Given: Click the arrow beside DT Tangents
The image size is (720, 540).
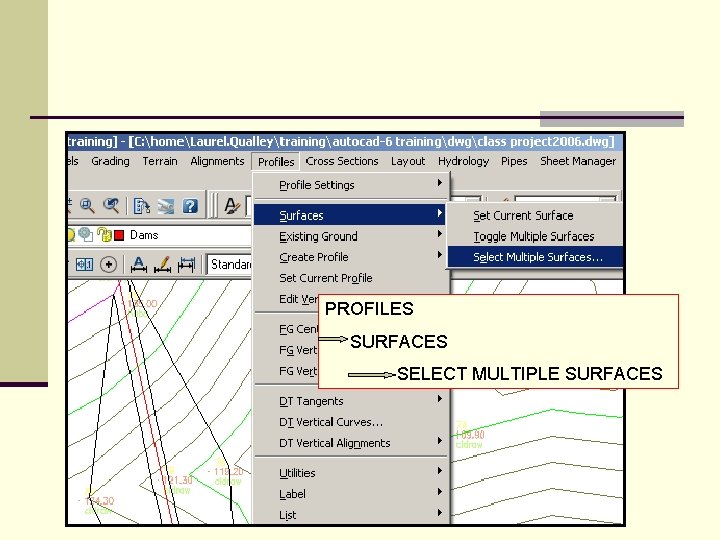Looking at the screenshot, I should 439,399.
